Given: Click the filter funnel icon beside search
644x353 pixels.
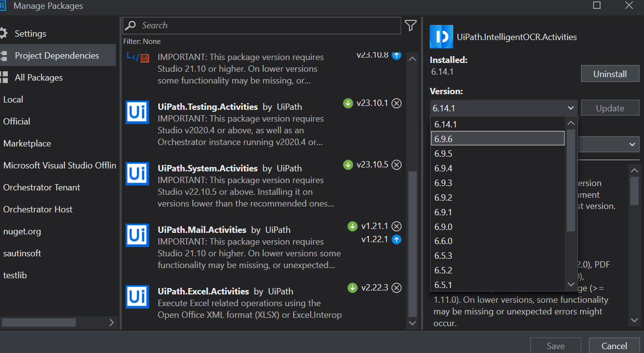Looking at the screenshot, I should point(410,25).
